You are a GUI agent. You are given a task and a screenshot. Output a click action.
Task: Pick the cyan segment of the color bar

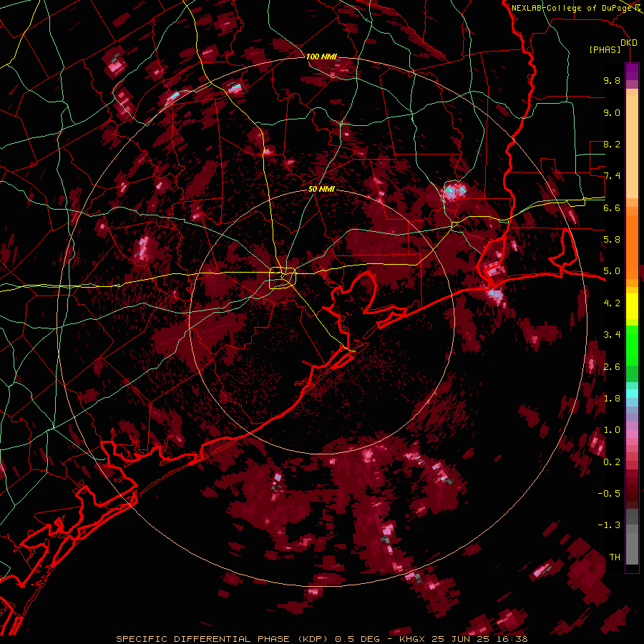[632, 394]
